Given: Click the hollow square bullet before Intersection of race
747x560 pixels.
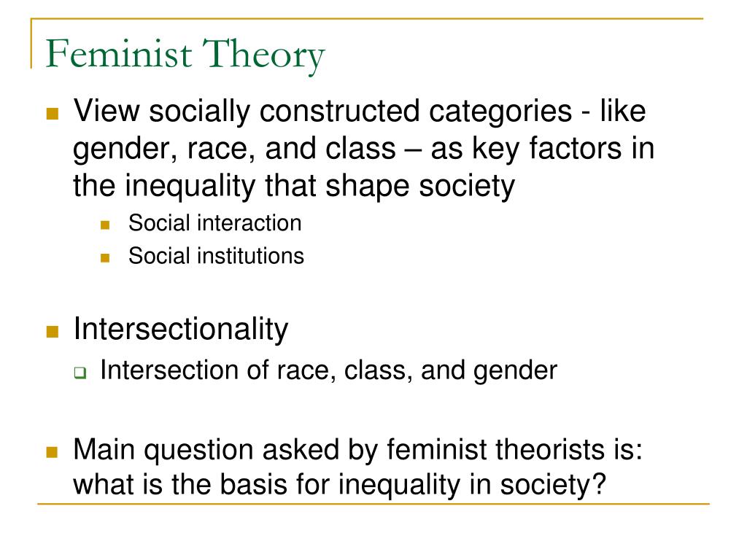Looking at the screenshot, I should tap(80, 373).
